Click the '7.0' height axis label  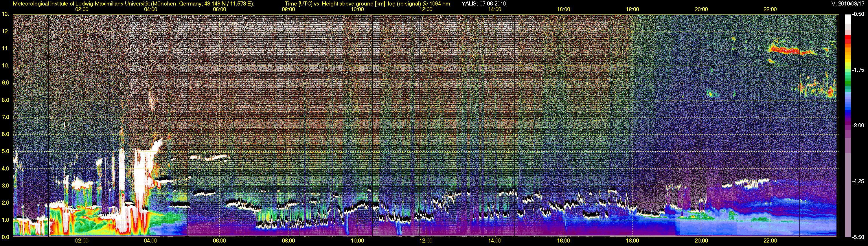(5, 117)
